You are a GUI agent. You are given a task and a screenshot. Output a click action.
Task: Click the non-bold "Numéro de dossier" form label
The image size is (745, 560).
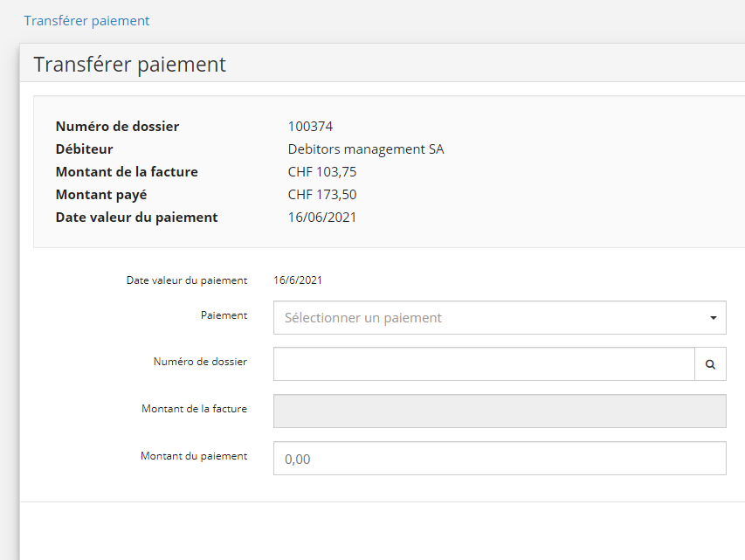(200, 362)
